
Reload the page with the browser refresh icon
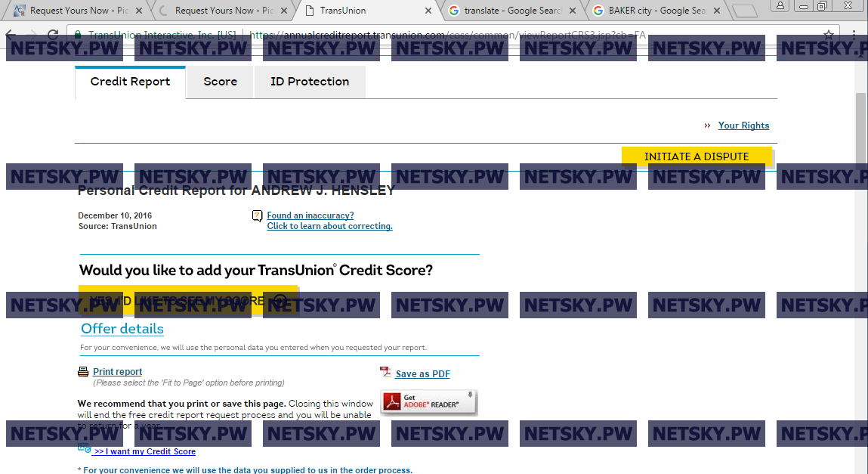(53, 35)
